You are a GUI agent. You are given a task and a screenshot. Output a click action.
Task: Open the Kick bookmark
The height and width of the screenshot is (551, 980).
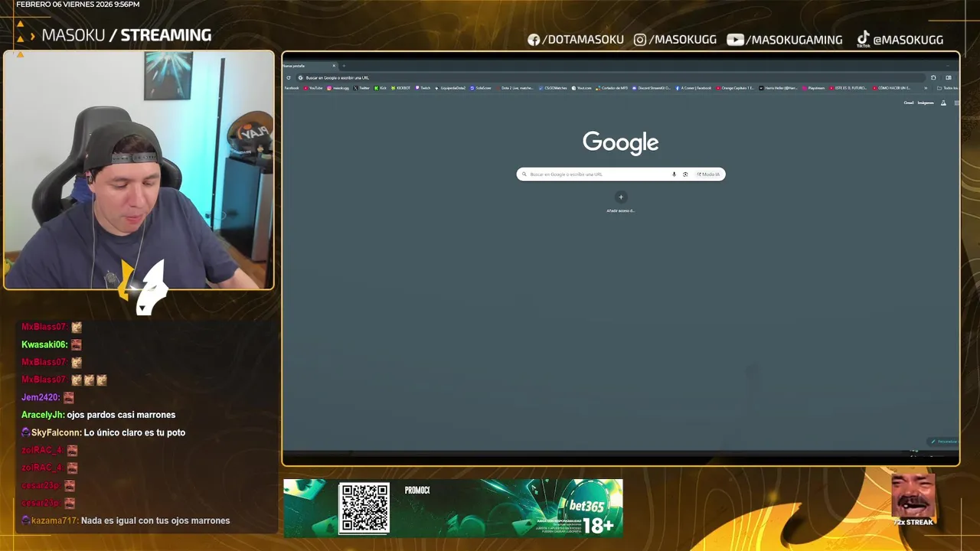(x=380, y=88)
